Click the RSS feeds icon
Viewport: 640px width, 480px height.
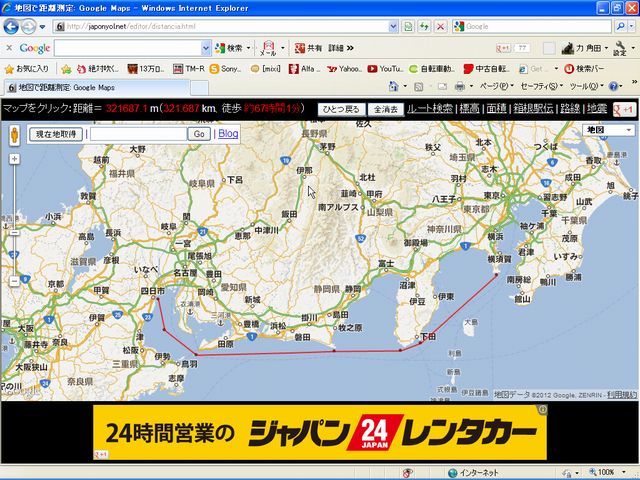tap(418, 87)
